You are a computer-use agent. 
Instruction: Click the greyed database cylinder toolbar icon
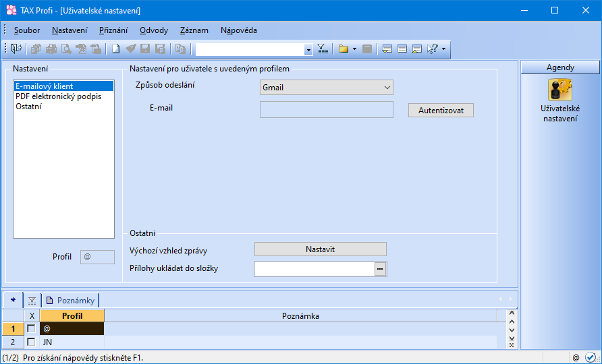pyautogui.click(x=367, y=49)
